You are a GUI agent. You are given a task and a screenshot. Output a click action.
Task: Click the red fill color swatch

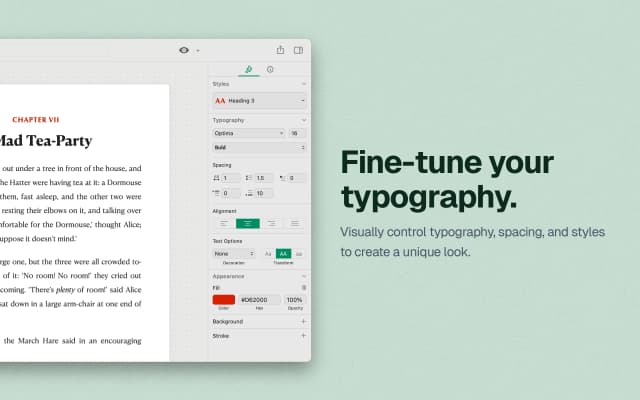coord(224,299)
